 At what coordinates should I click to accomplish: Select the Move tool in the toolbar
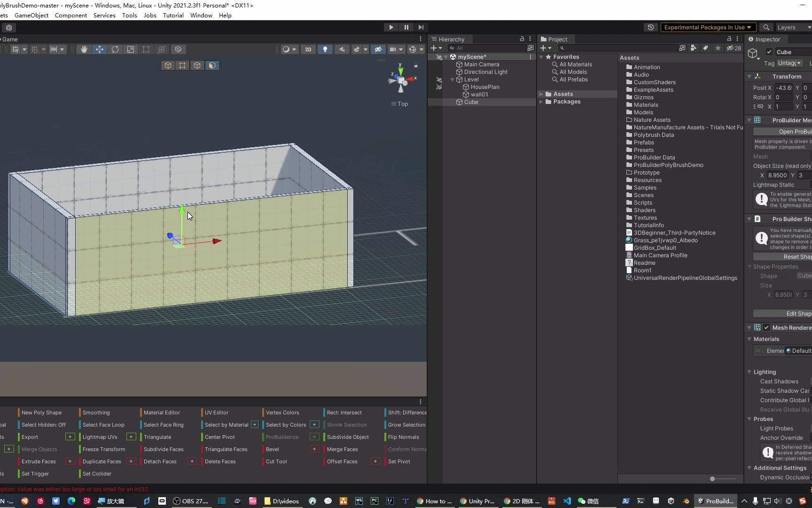(100, 49)
